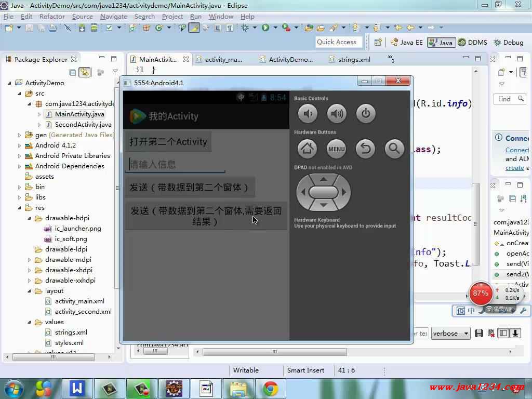Open the file explorer taskbar icon

[238, 388]
